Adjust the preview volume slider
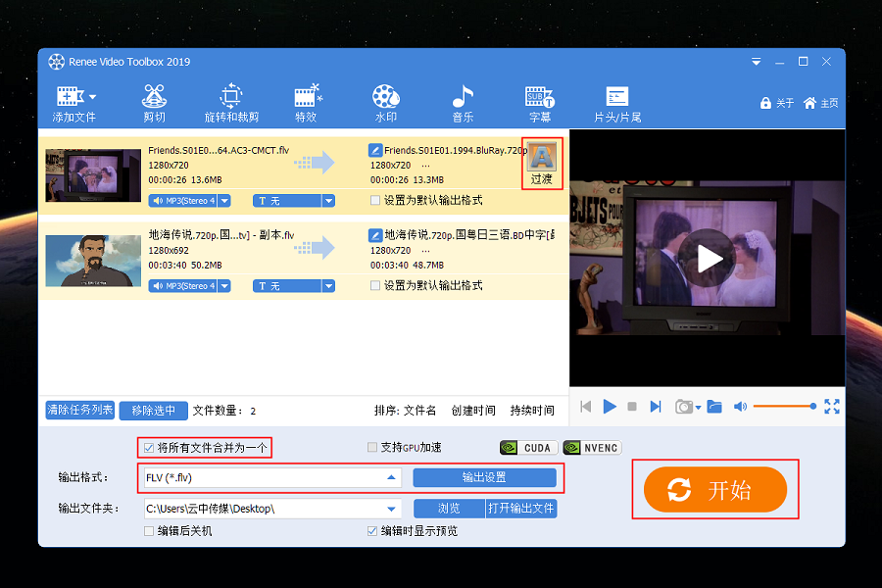Image resolution: width=882 pixels, height=588 pixels. 784,407
